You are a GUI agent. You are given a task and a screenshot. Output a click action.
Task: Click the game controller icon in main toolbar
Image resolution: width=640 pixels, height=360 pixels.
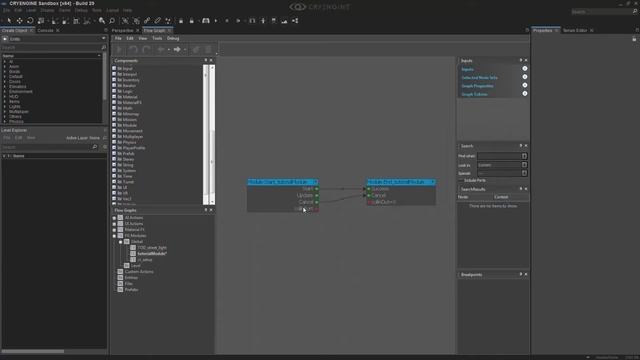(206, 21)
